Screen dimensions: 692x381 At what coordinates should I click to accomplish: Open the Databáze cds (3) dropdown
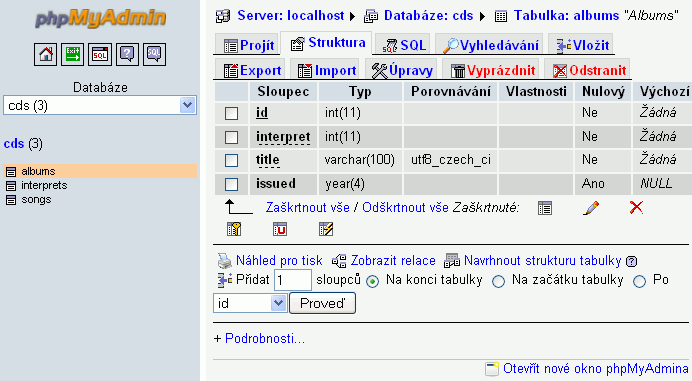pyautogui.click(x=100, y=106)
